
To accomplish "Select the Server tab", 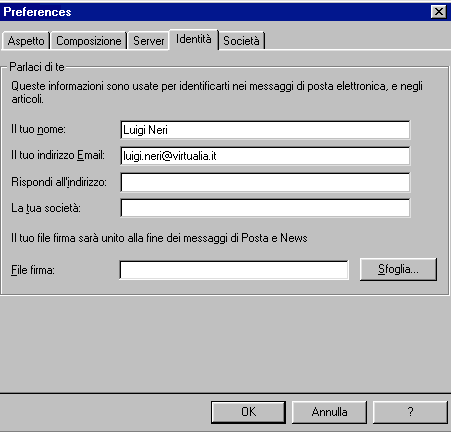I will [149, 41].
